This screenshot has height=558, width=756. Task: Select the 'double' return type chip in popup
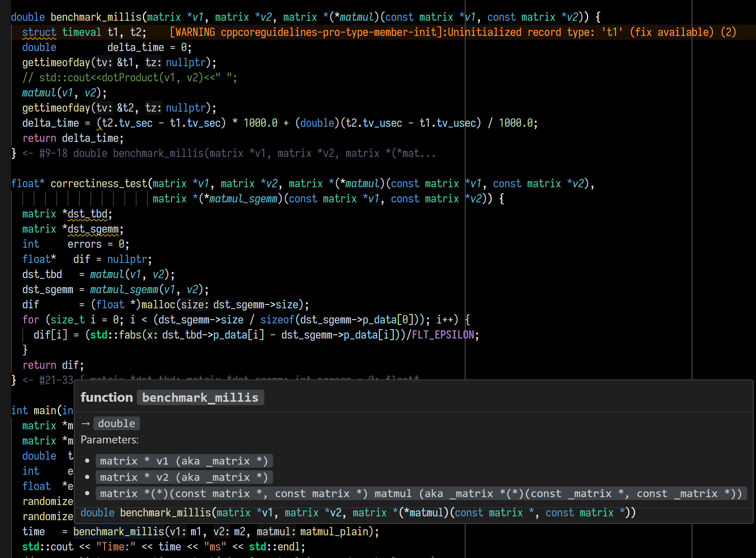(116, 423)
